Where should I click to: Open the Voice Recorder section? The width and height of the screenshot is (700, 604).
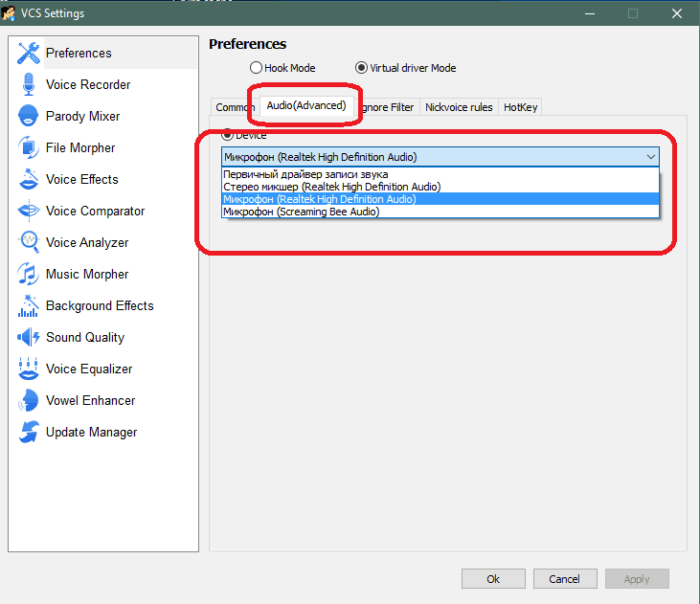[x=88, y=84]
